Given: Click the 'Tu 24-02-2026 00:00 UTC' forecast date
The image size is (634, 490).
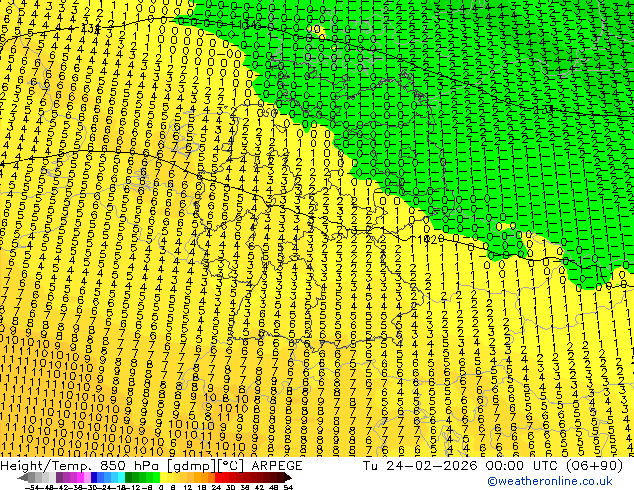Looking at the screenshot, I should [x=459, y=466].
